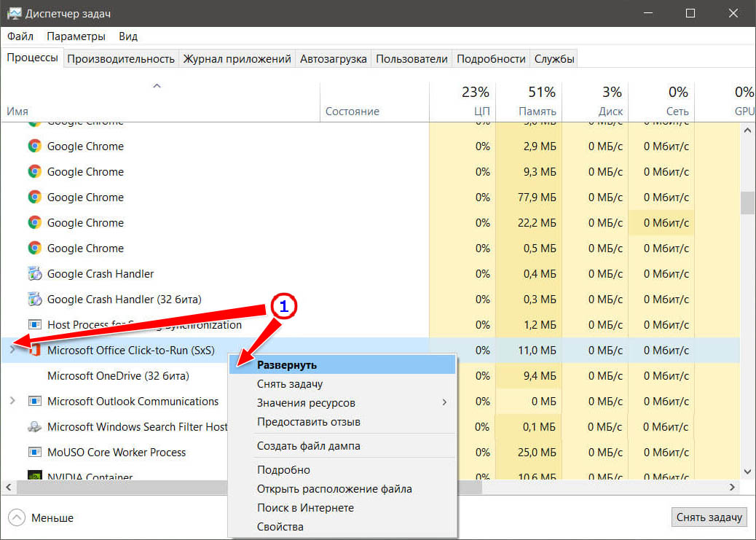
Task: Open Свойства from the context menu
Action: (x=342, y=526)
